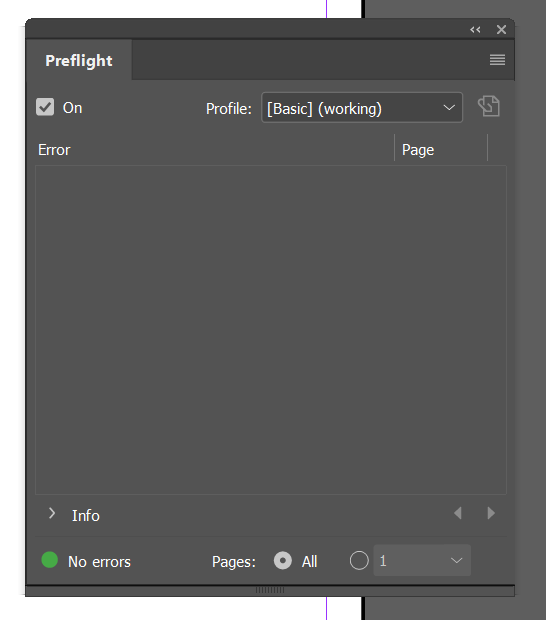Switch to the Preflight tab
This screenshot has width=546, height=620.
pos(79,60)
